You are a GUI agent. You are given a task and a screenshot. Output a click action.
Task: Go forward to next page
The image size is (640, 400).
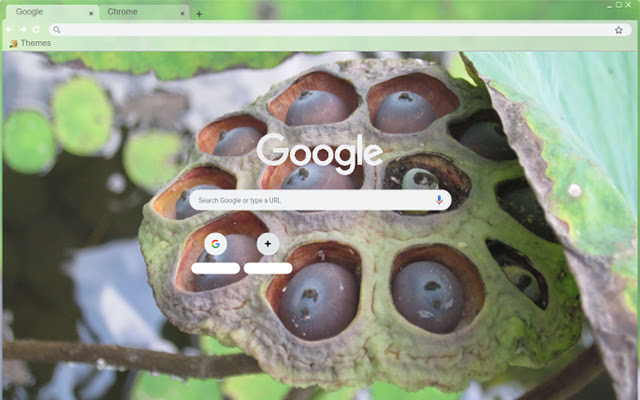coord(23,29)
